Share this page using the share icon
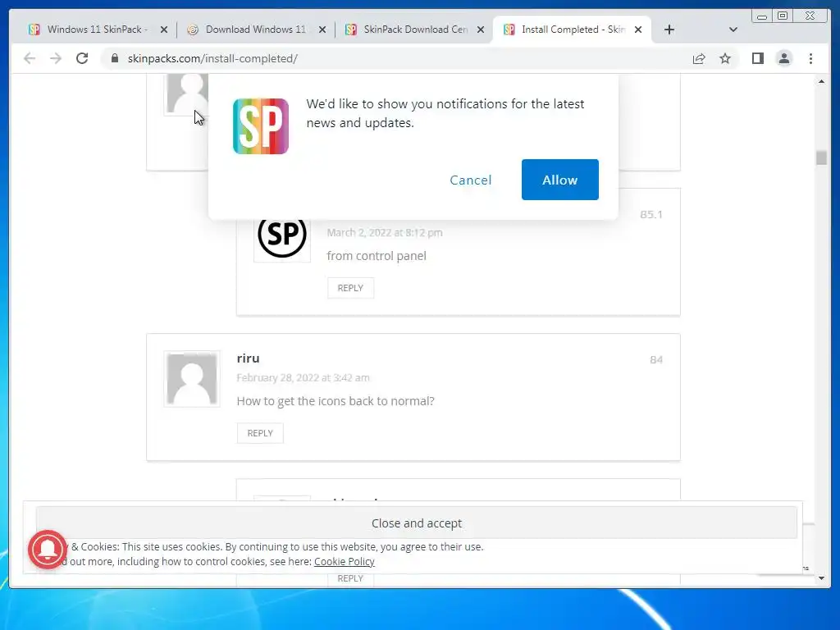Viewport: 840px width, 630px height. [699, 58]
